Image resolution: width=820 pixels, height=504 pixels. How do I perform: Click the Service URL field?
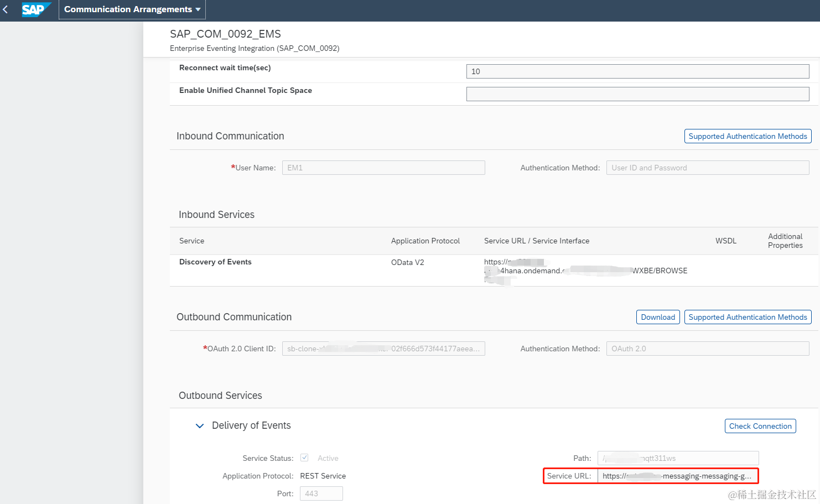pyautogui.click(x=678, y=476)
